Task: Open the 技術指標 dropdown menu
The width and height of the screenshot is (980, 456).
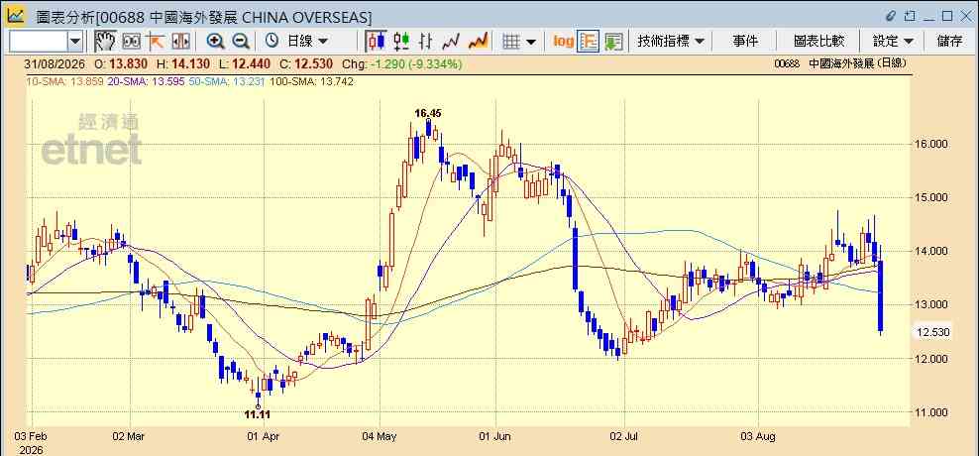Action: [671, 42]
